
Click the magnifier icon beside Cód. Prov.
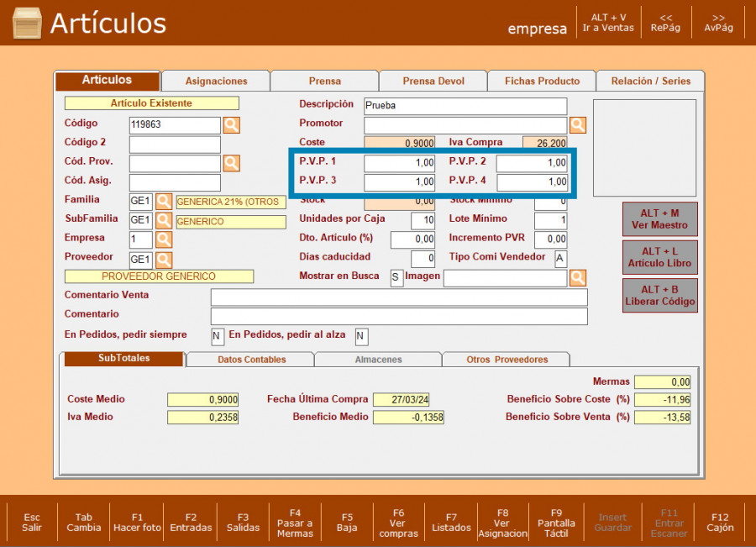point(231,163)
